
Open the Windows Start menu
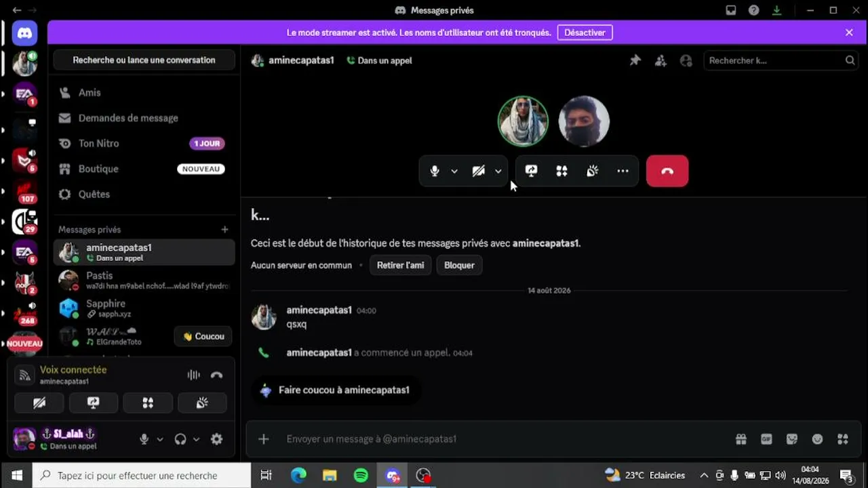[16, 476]
